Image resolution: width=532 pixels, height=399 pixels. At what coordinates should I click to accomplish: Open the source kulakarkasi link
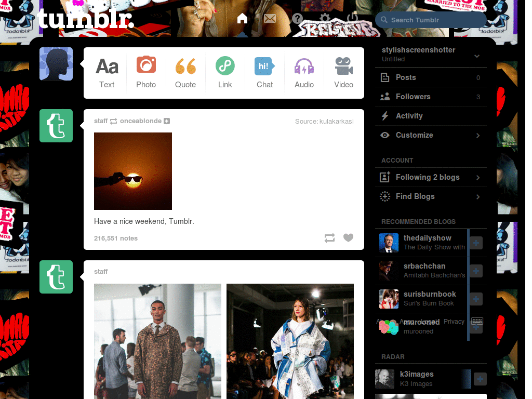pyautogui.click(x=324, y=122)
